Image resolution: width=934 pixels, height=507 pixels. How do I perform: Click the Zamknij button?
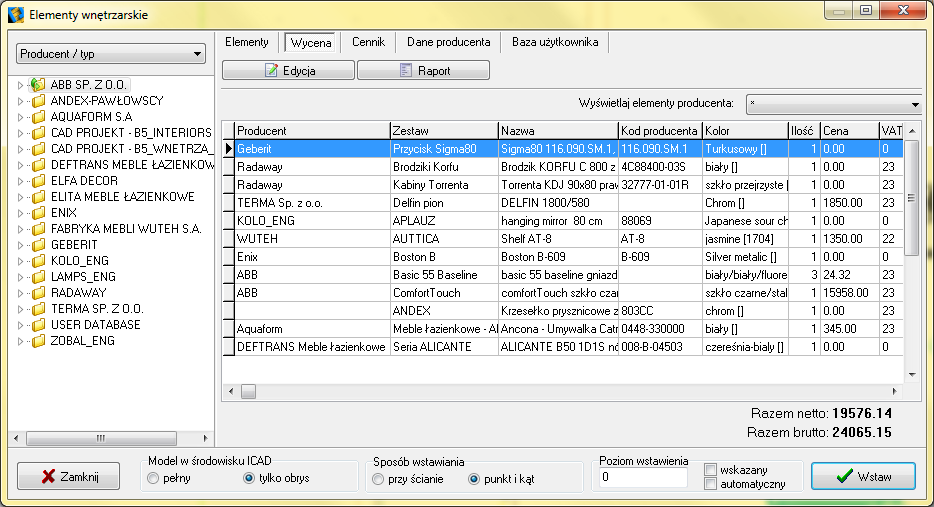pyautogui.click(x=69, y=477)
